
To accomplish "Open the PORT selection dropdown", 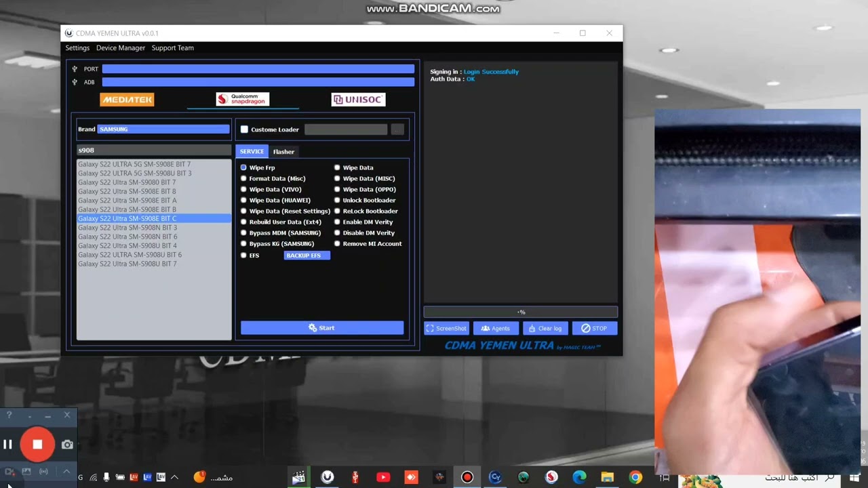I will (258, 69).
